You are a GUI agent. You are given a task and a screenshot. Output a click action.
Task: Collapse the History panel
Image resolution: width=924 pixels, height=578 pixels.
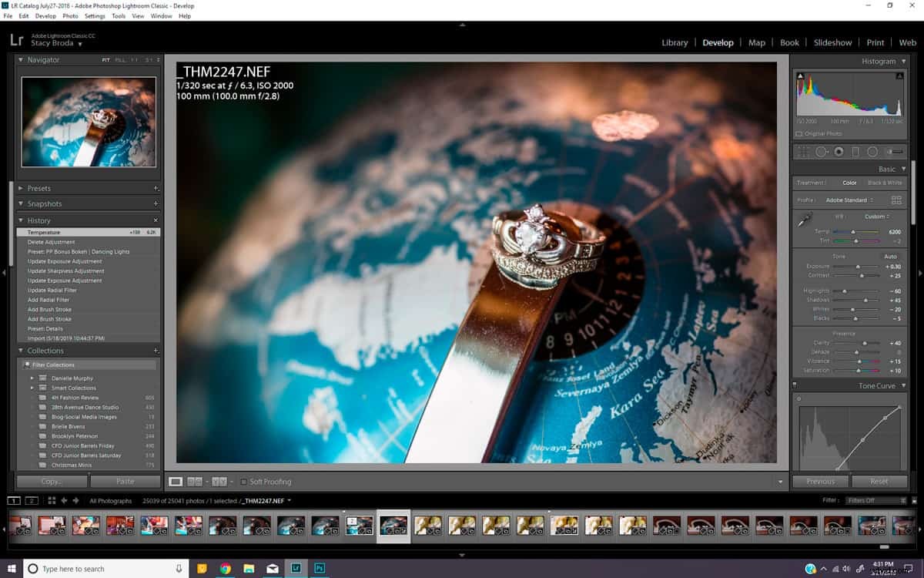point(19,220)
